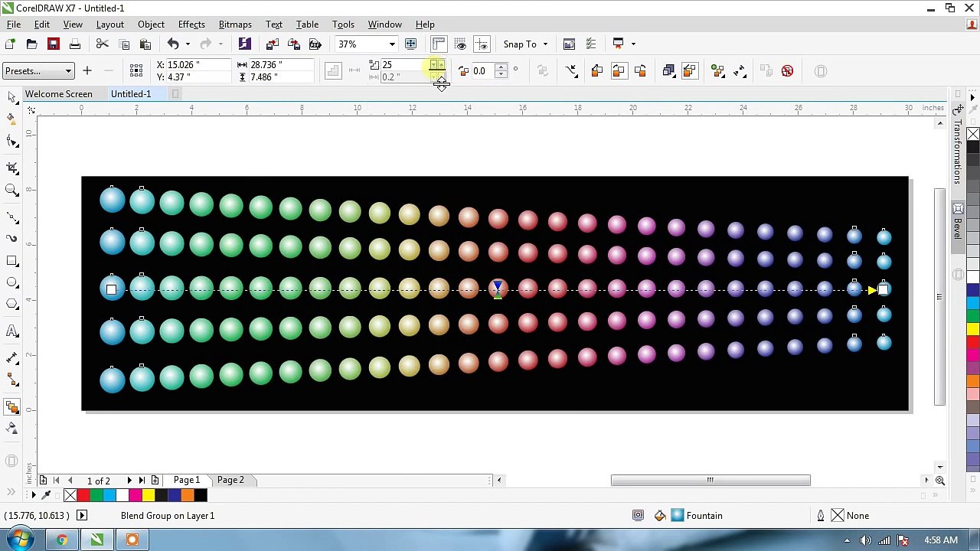Screen dimensions: 980x551
Task: Add preset with the plus button
Action: (87, 71)
